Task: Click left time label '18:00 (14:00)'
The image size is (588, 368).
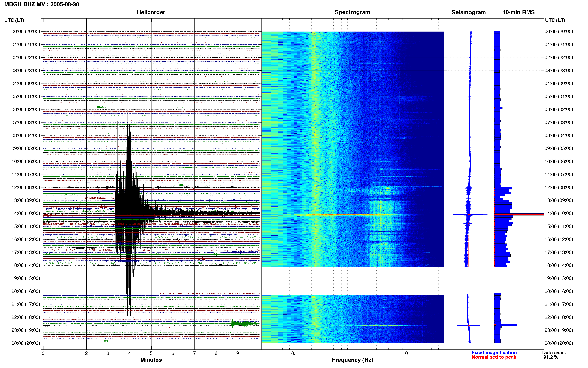Action: tap(26, 265)
